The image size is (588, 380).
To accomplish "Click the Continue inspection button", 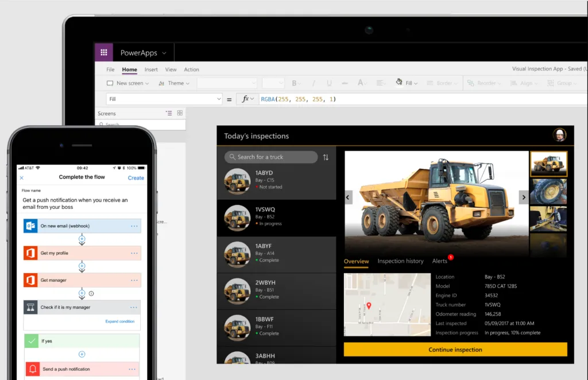I will click(455, 349).
